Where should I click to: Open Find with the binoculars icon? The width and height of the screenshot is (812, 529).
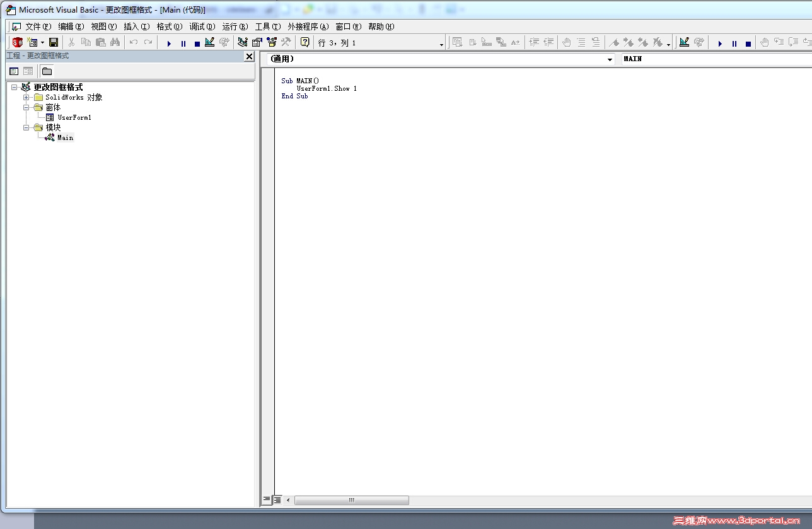[115, 42]
